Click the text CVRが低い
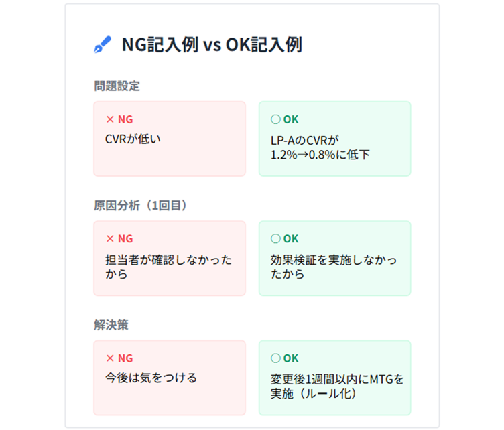The height and width of the screenshot is (430, 504). (x=133, y=139)
